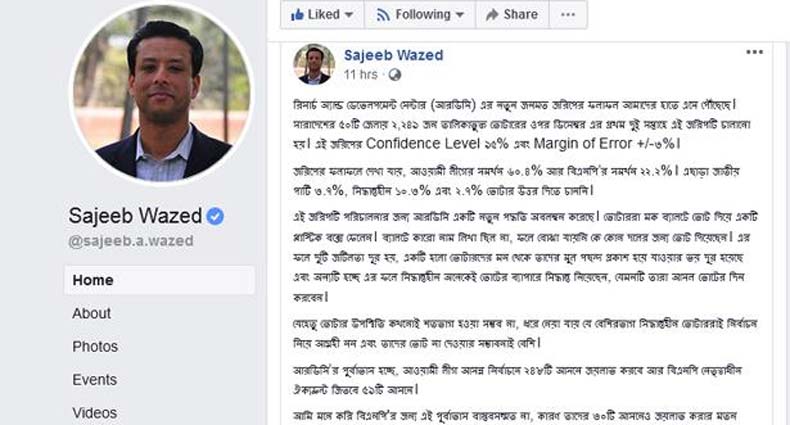Click the @sajeeb.a.wazed username
The height and width of the screenshot is (425, 790).
coord(130,241)
